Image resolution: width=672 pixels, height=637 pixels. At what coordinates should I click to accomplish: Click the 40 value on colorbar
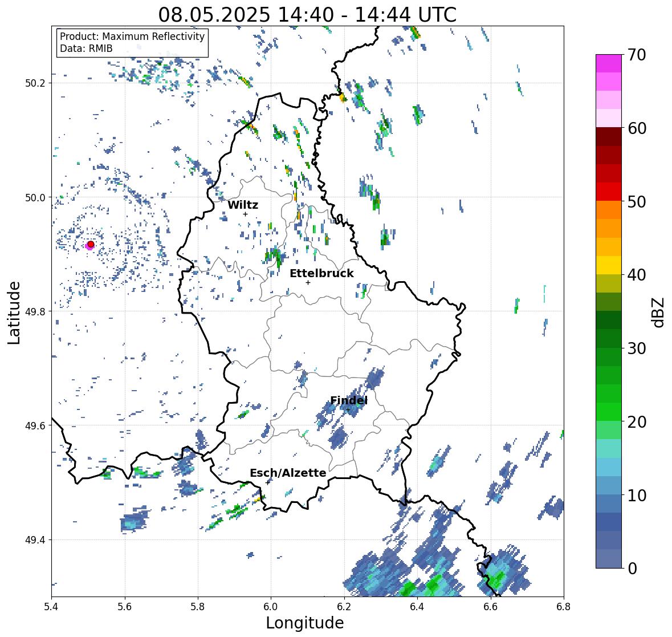637,275
